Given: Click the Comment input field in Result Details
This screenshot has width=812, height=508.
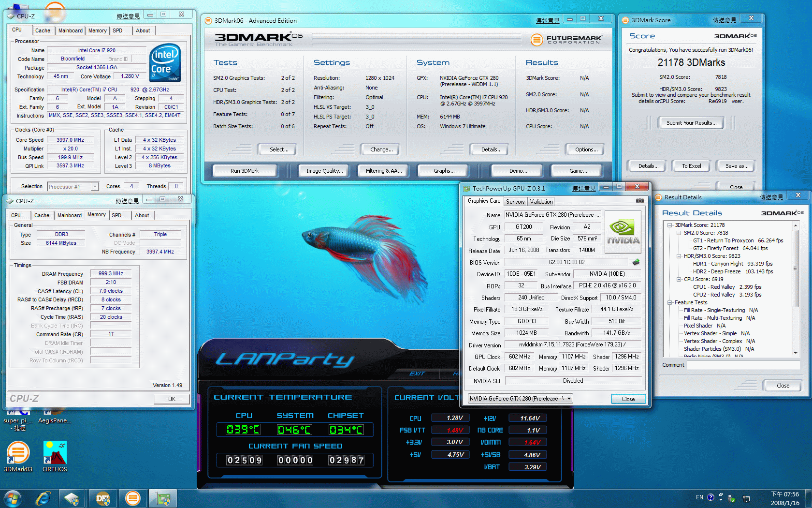Looking at the screenshot, I should point(743,365).
